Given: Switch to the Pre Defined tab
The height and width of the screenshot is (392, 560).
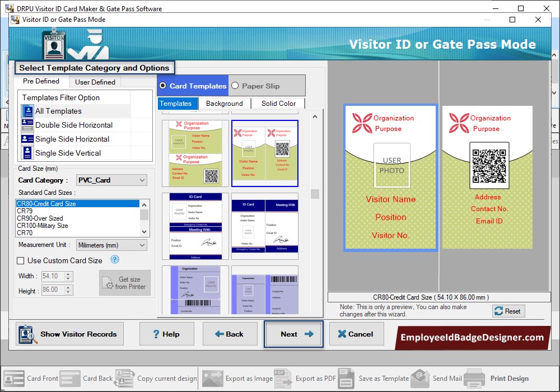Looking at the screenshot, I should point(41,81).
